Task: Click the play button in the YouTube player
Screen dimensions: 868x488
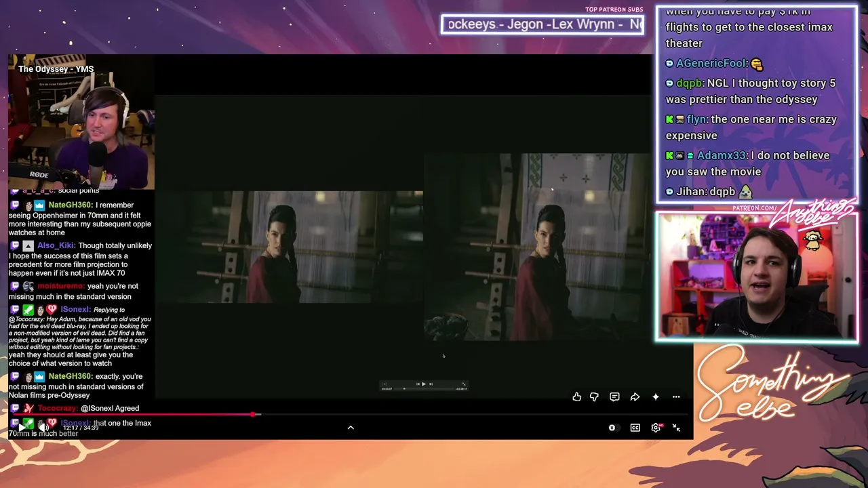Action: coord(21,427)
